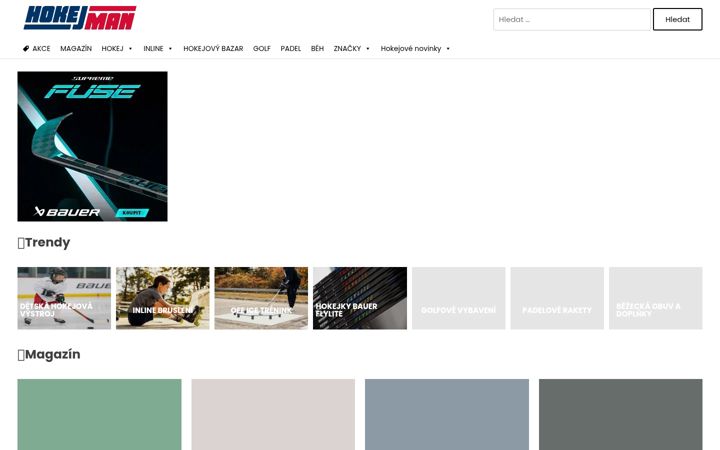Expand the Hokejové novinky dropdown arrow
This screenshot has height=450, width=720.
[x=448, y=49]
